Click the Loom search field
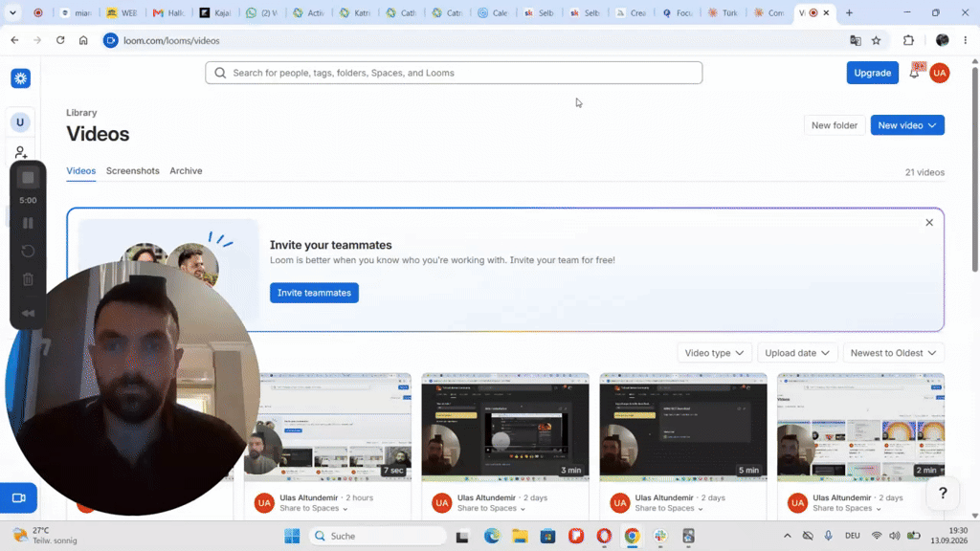This screenshot has height=551, width=980. (x=454, y=73)
